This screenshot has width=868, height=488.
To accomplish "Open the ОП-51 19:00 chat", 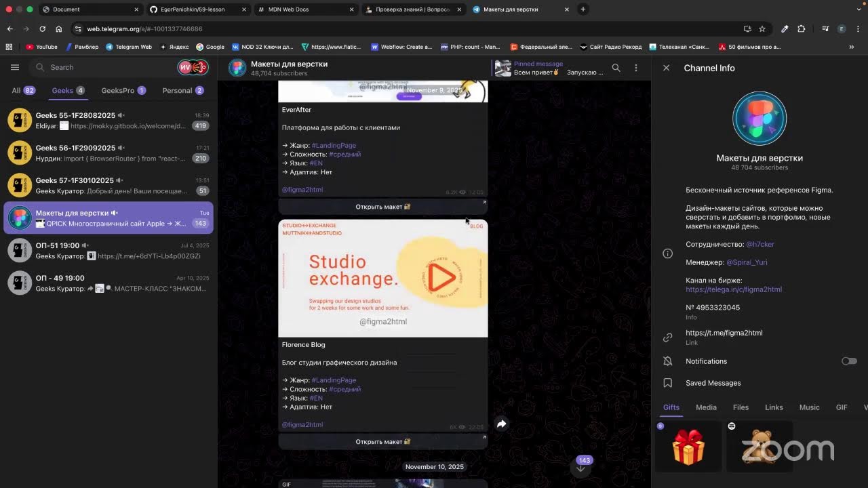I will click(108, 251).
